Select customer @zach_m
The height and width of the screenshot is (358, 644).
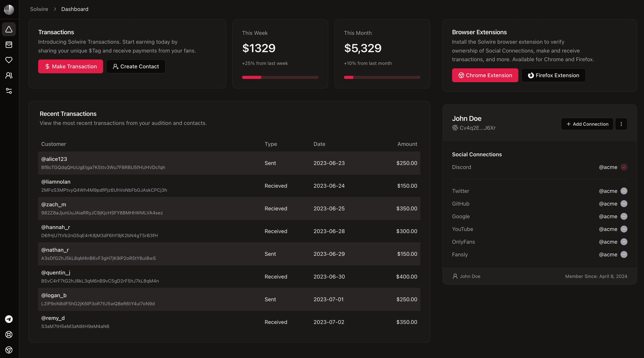[x=54, y=204]
